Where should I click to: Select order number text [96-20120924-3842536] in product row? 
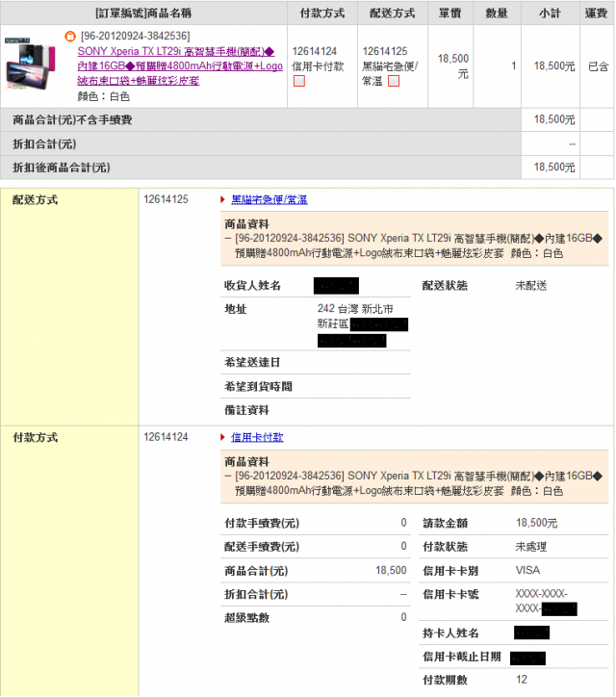(136, 36)
